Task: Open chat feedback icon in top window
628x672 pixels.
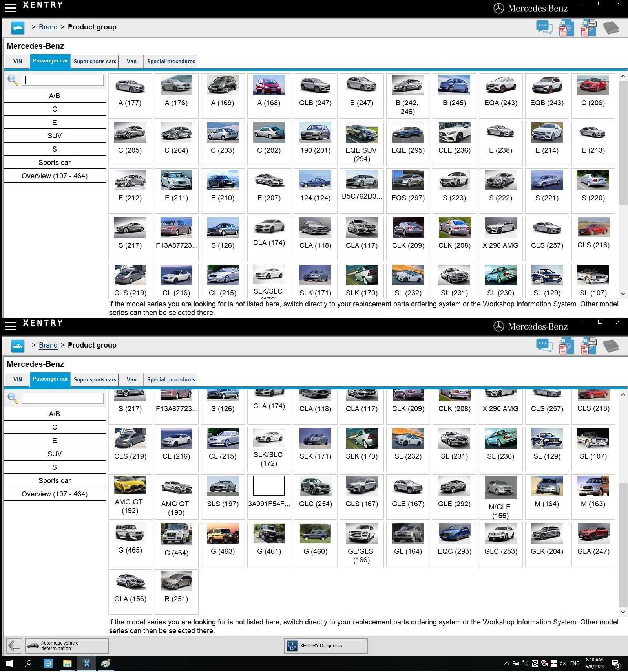Action: [x=544, y=27]
